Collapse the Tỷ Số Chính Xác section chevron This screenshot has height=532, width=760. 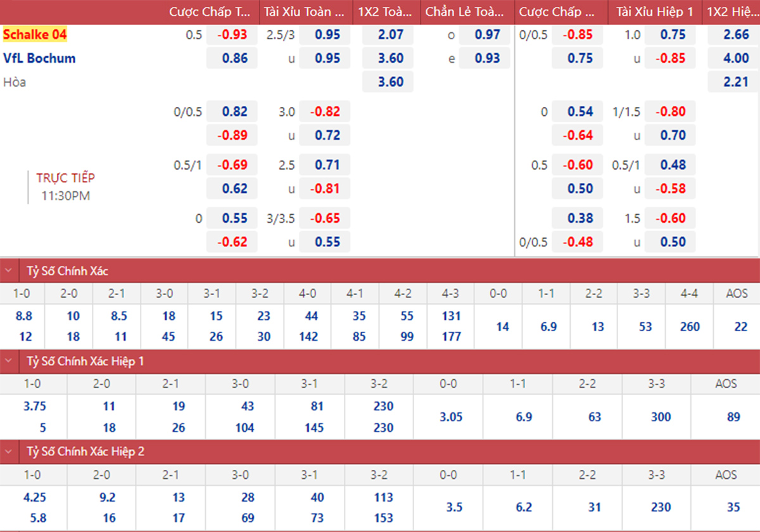8,271
